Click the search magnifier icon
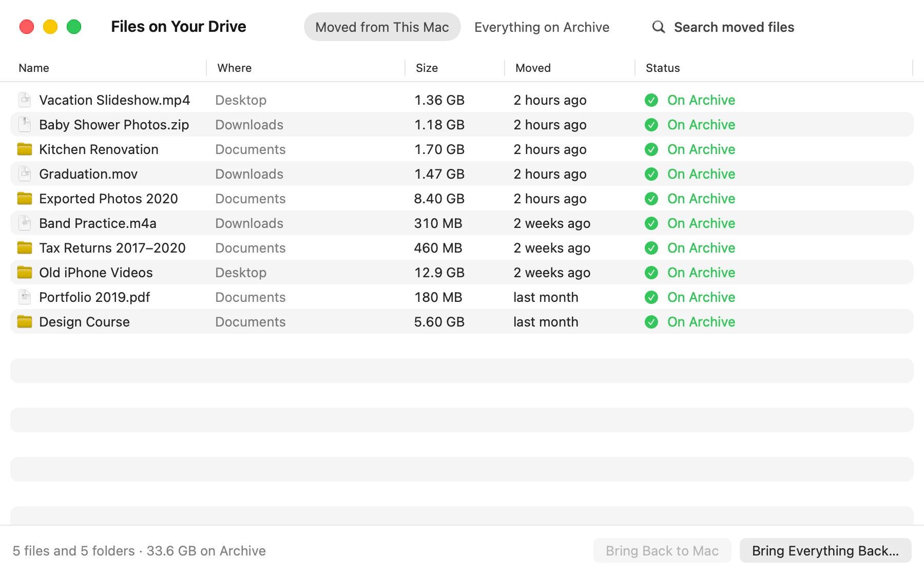 pos(659,27)
